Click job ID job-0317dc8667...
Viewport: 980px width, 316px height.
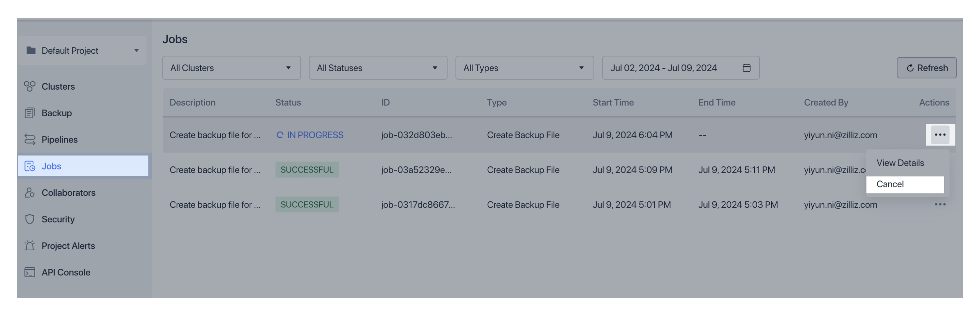(418, 205)
